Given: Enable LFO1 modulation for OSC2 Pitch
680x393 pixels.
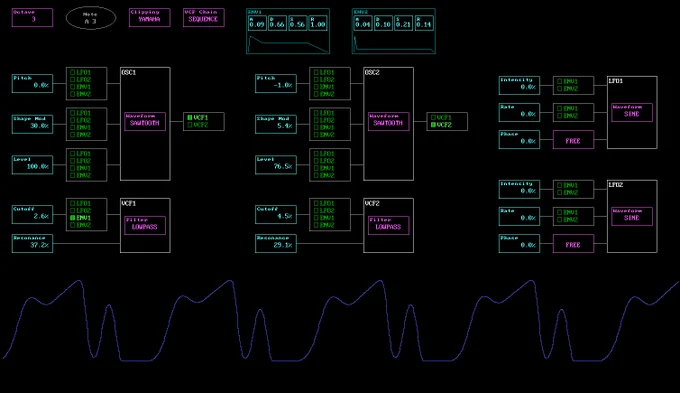Looking at the screenshot, I should pyautogui.click(x=316, y=72).
